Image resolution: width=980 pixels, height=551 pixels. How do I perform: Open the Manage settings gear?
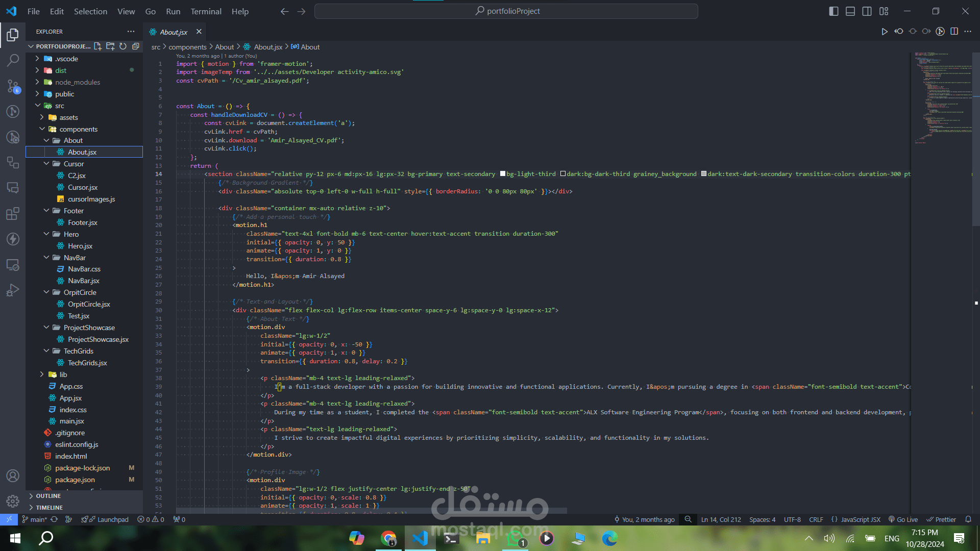click(x=13, y=501)
